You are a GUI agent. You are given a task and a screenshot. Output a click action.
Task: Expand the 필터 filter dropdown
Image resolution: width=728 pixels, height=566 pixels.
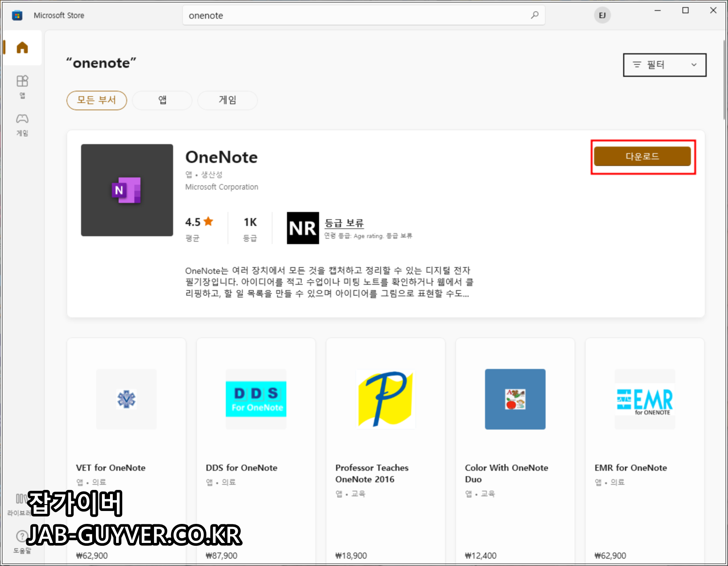tap(665, 65)
